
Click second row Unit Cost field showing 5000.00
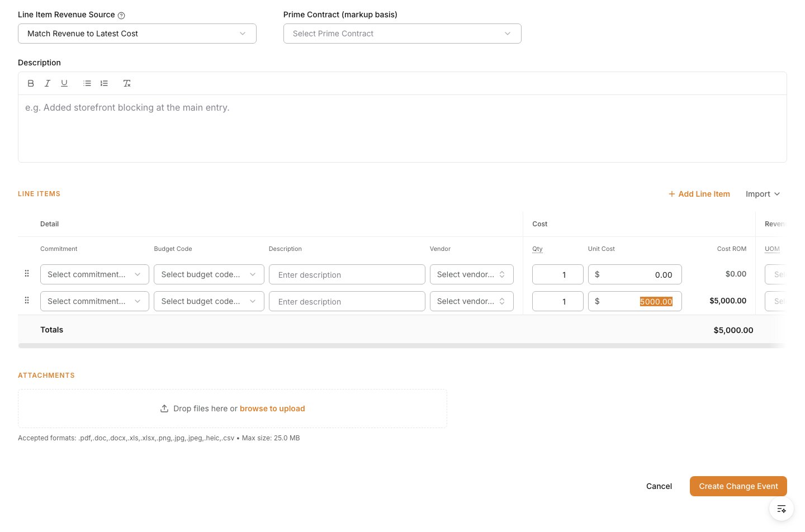(x=635, y=301)
